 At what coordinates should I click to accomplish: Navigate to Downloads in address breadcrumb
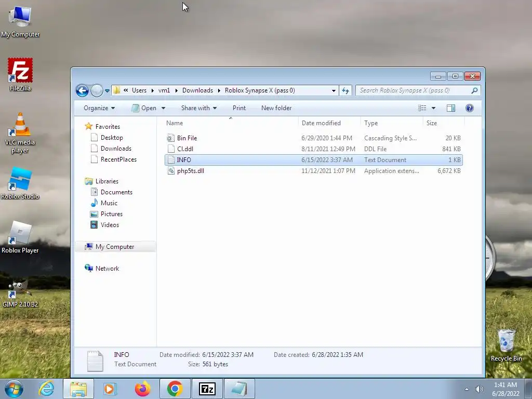coord(197,90)
